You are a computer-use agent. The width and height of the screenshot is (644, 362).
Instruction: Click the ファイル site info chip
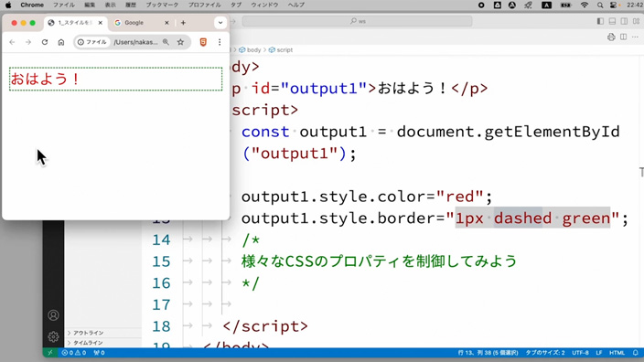pos(92,42)
